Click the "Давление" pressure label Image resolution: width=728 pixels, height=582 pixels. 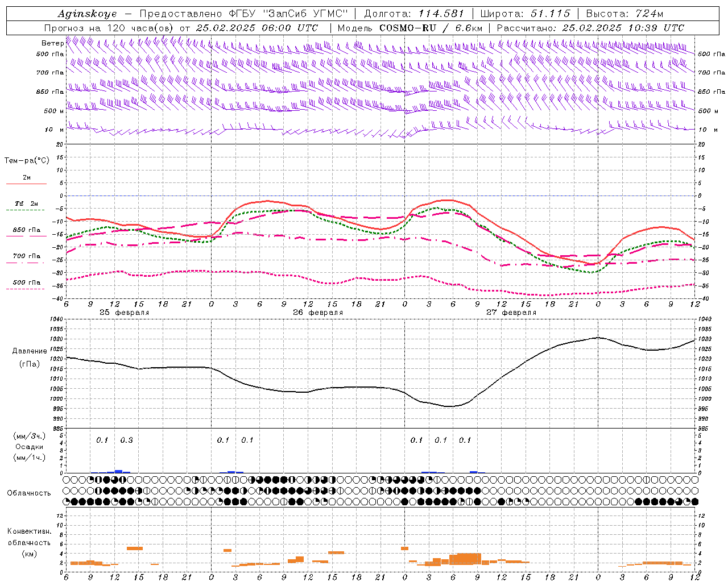pos(30,351)
